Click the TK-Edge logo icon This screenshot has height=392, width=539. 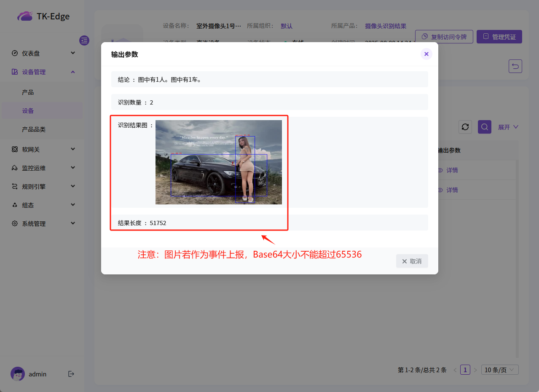25,16
